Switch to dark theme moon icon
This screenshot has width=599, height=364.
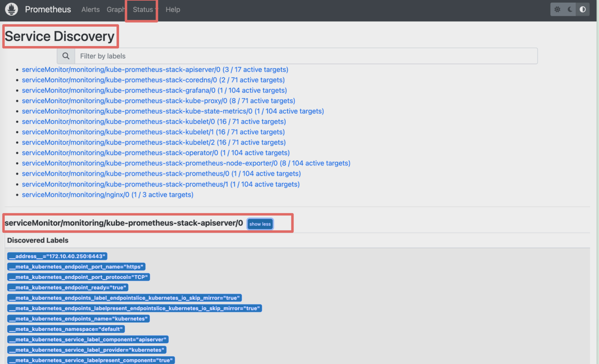[570, 9]
